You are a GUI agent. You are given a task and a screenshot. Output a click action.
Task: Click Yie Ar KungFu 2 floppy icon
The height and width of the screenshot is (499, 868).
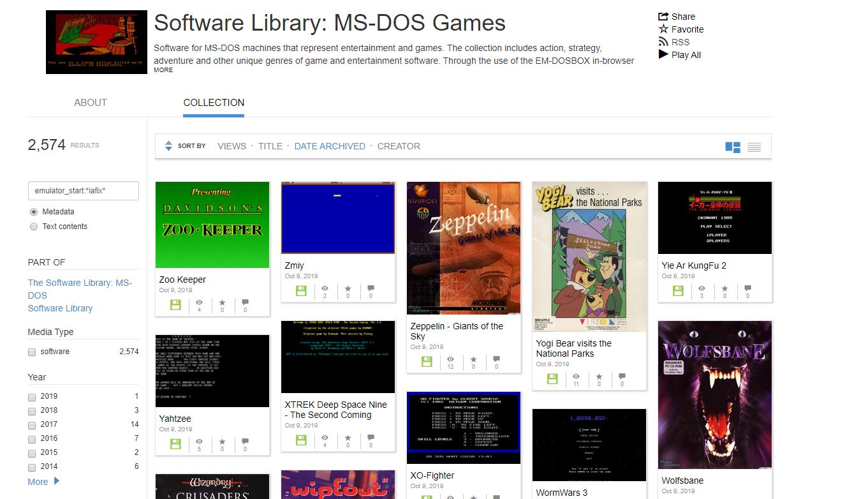click(x=679, y=290)
